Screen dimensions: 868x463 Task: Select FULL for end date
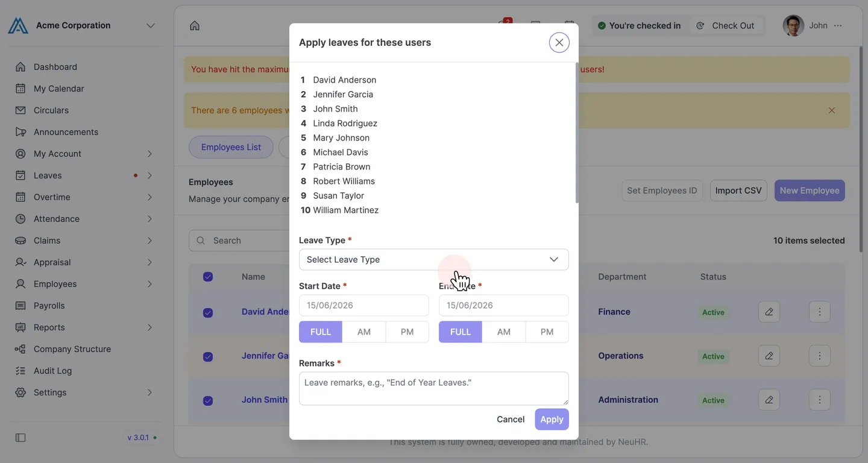(461, 332)
